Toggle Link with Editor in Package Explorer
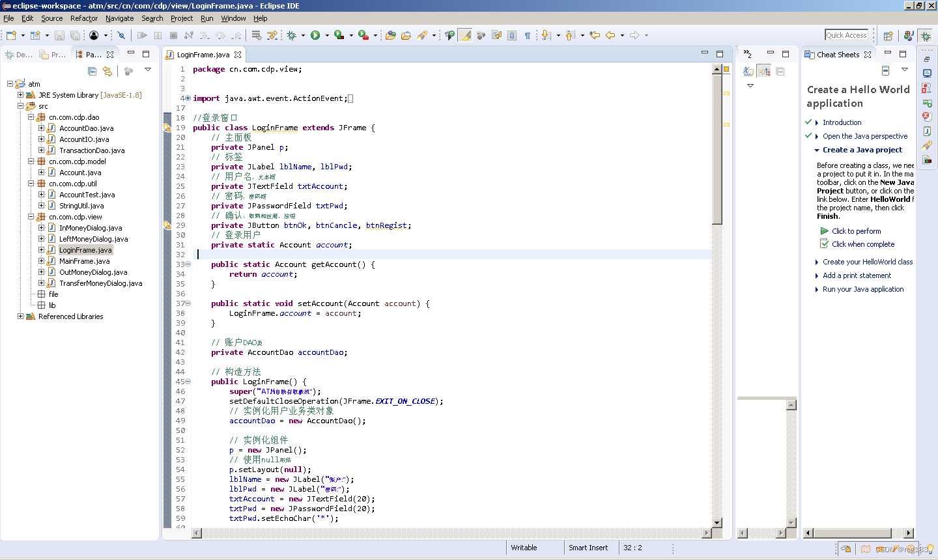This screenshot has width=938, height=560. pyautogui.click(x=107, y=70)
